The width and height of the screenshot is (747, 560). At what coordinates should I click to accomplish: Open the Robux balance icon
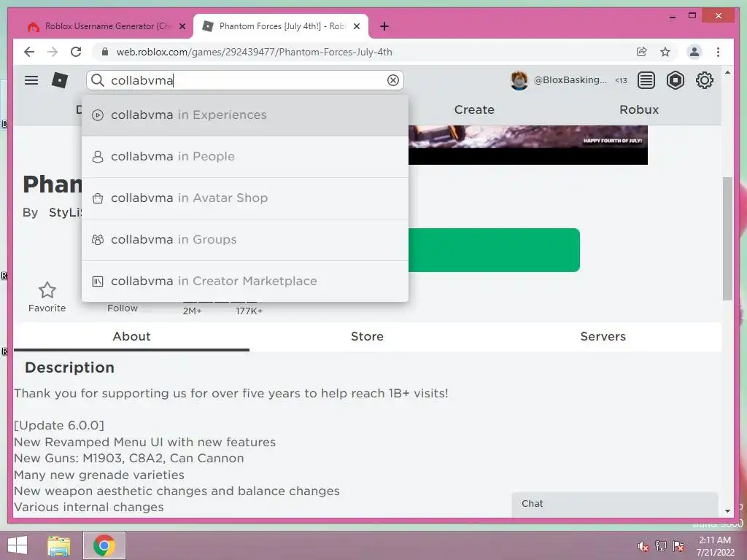pos(675,80)
